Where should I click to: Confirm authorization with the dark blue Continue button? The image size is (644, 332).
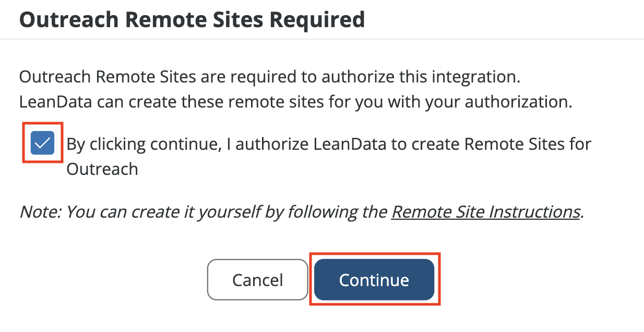click(x=374, y=280)
